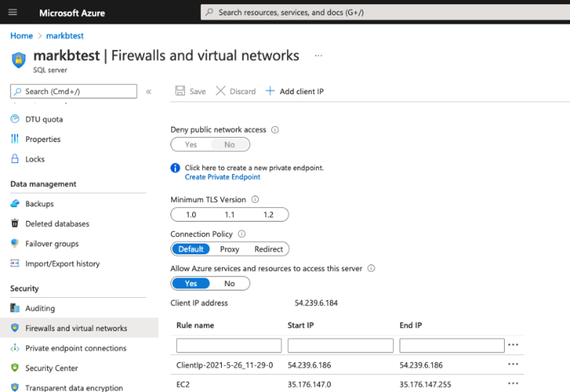Set Allow Azure services to No
This screenshot has width=570, height=392.
(230, 283)
